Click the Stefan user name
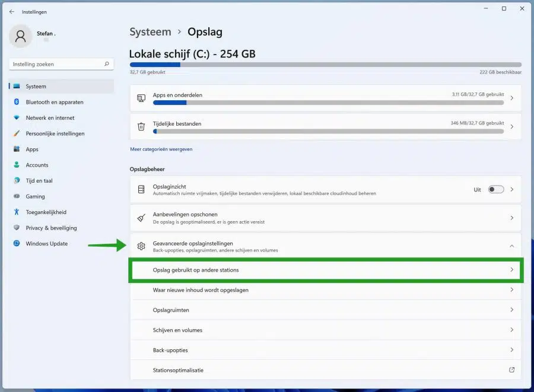Screen dimensions: 534x392 click(46, 33)
